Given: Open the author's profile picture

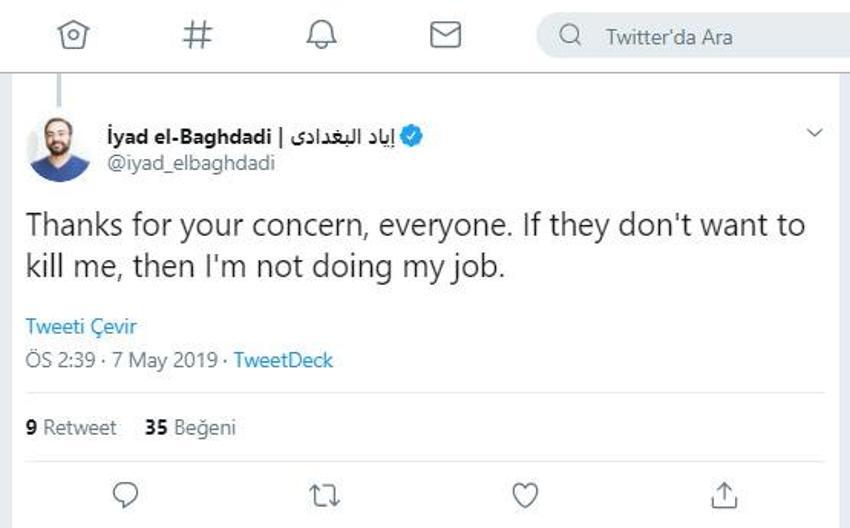Looking at the screenshot, I should (x=59, y=149).
